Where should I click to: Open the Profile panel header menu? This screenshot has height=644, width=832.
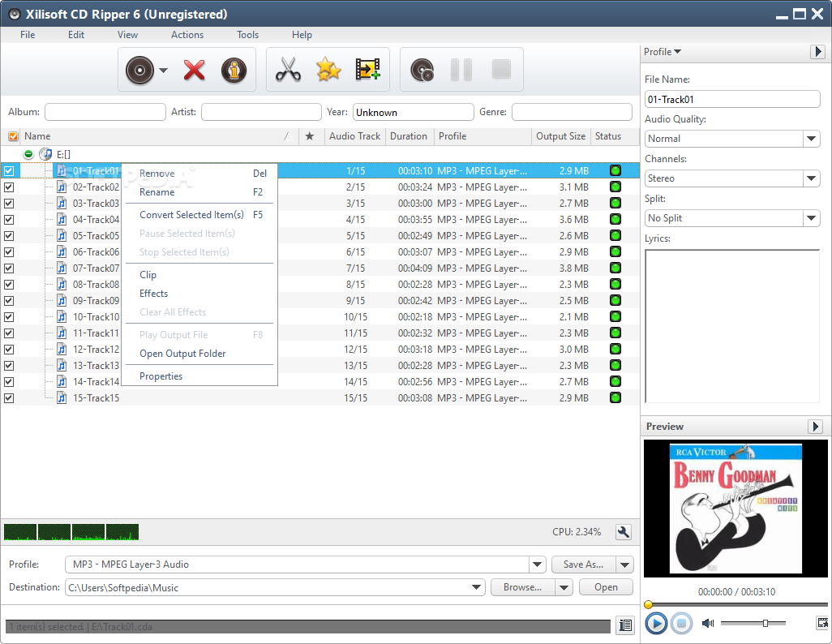point(663,52)
